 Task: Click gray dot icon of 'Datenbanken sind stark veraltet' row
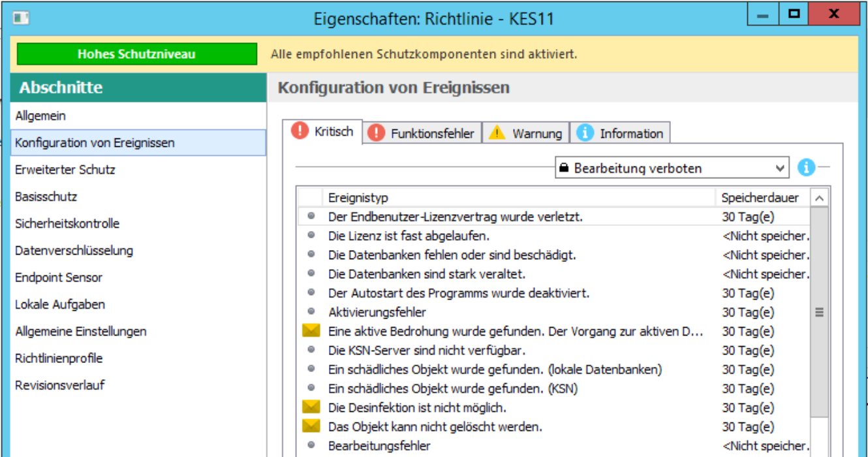click(311, 274)
